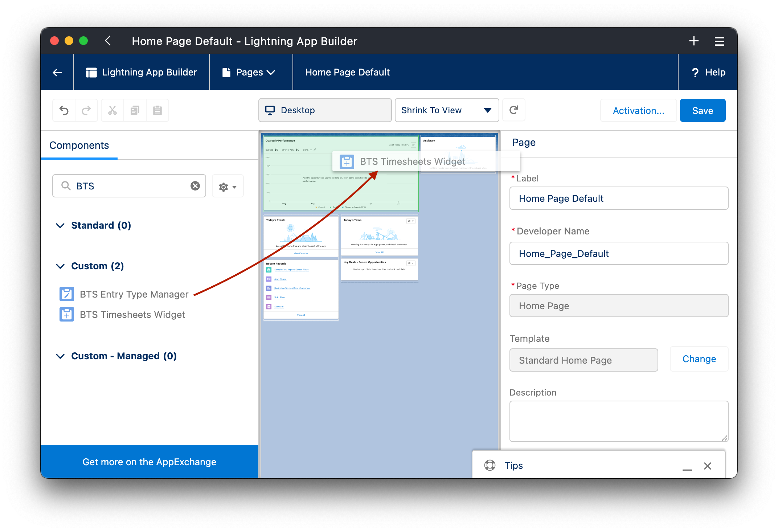Click the Change template button
The height and width of the screenshot is (532, 778).
699,359
